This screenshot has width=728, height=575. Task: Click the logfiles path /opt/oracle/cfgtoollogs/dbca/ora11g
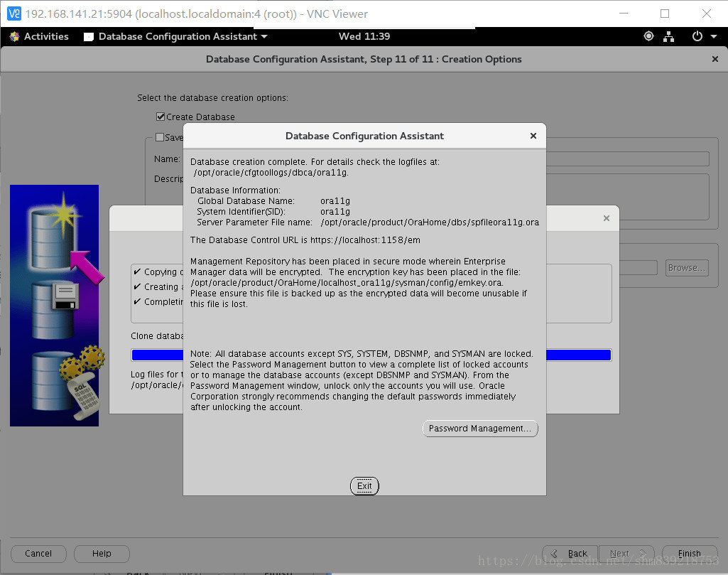pyautogui.click(x=271, y=173)
